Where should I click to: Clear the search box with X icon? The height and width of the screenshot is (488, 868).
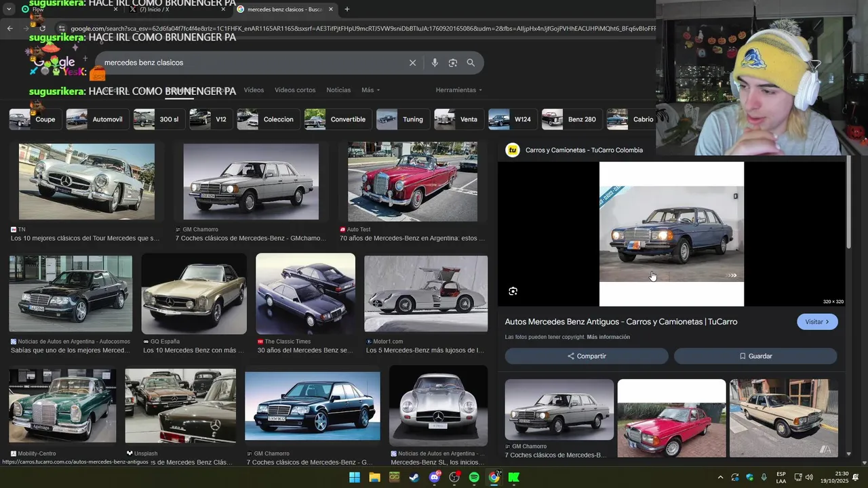412,63
